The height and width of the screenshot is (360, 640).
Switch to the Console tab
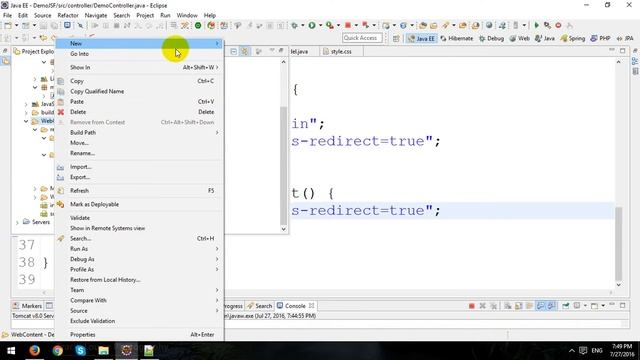click(x=295, y=306)
